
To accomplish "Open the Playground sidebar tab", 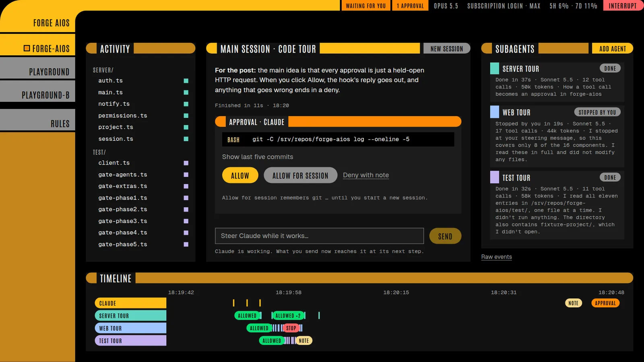I will click(x=37, y=68).
